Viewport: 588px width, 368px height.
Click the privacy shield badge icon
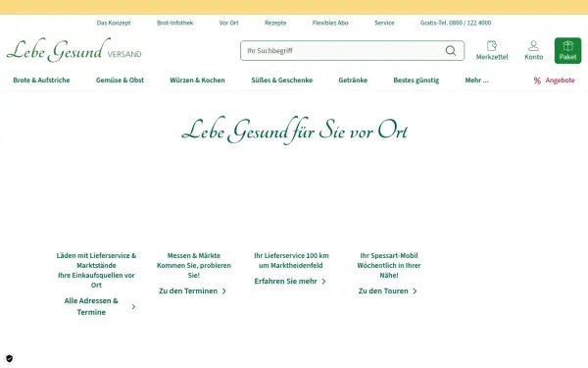10,358
